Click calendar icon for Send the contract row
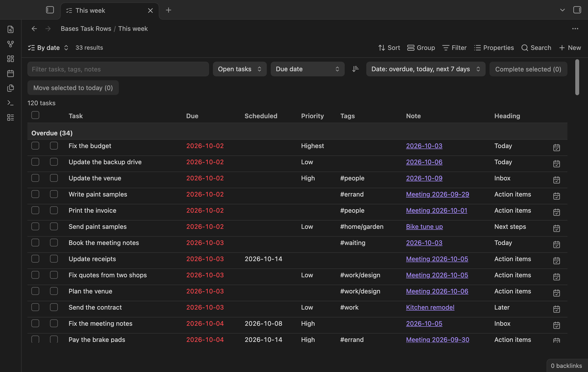This screenshot has width=588, height=372. pyautogui.click(x=557, y=309)
